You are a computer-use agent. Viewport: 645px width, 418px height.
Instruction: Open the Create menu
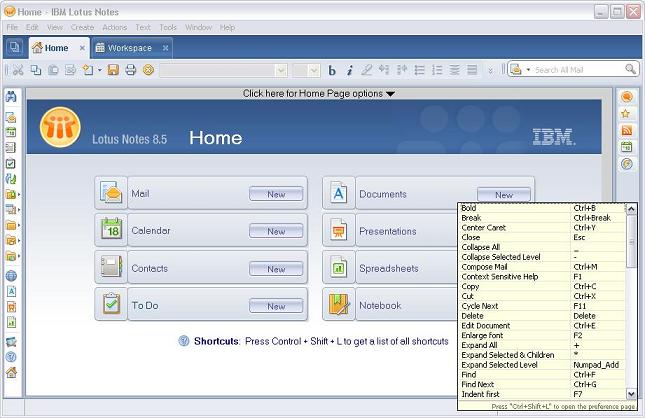coord(82,28)
